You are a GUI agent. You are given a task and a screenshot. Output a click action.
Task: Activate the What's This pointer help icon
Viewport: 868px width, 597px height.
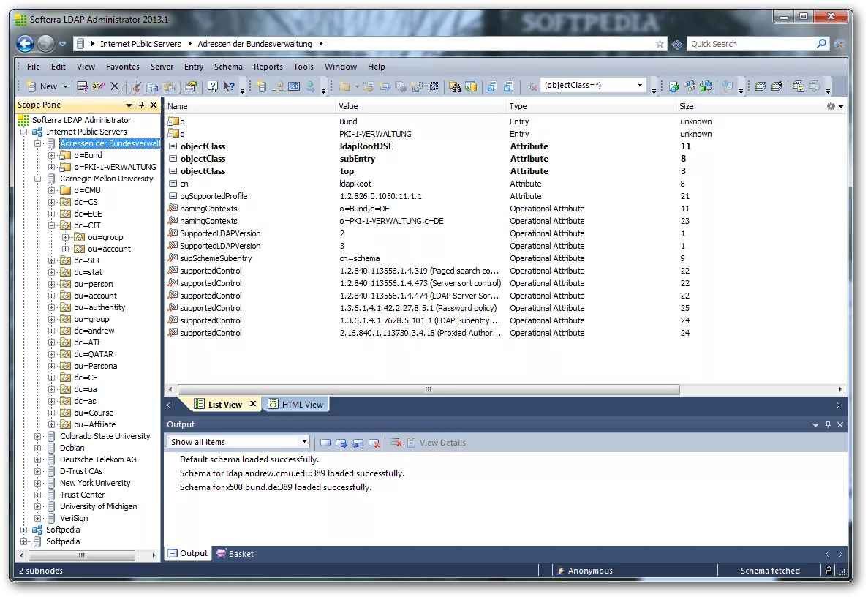pos(229,86)
